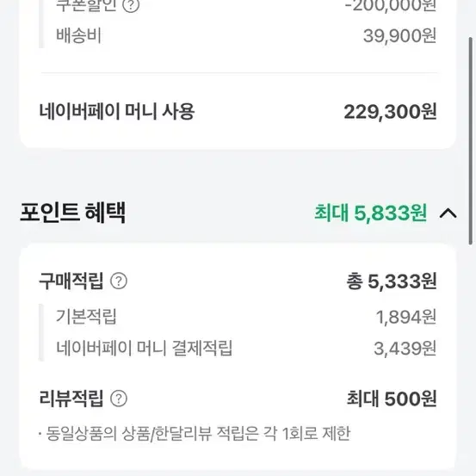Open the coupon discount help icon
The height and width of the screenshot is (476, 476).
pyautogui.click(x=131, y=5)
